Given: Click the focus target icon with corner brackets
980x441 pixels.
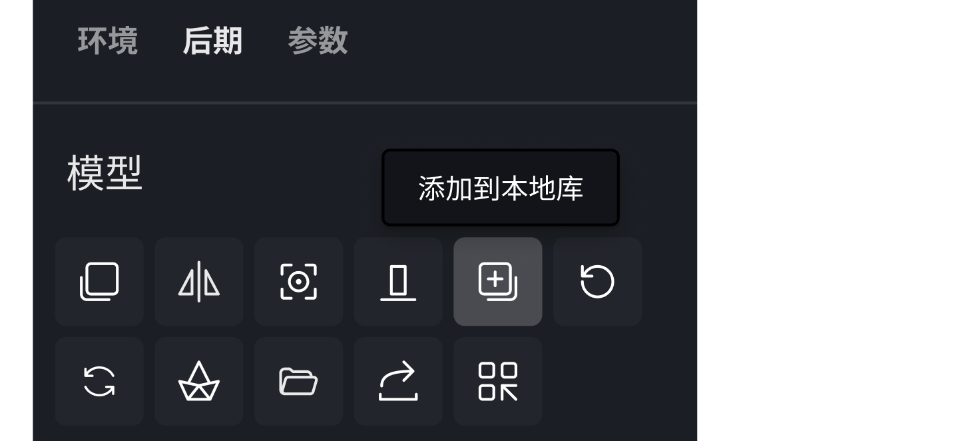Looking at the screenshot, I should click(298, 281).
